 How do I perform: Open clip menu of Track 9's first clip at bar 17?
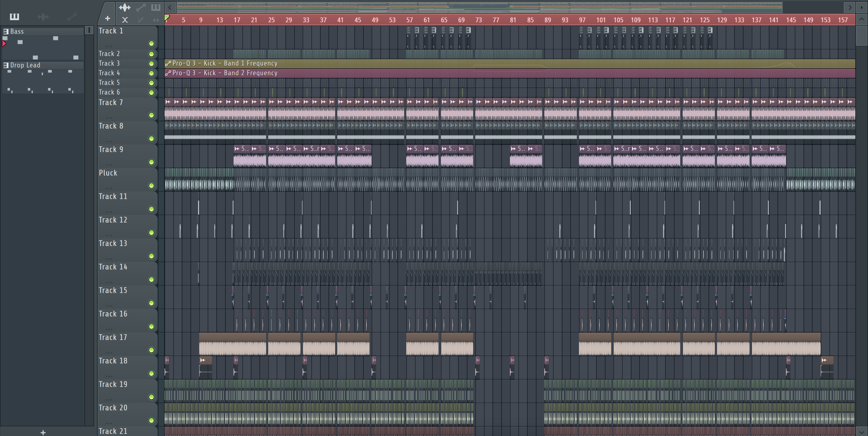[237, 148]
